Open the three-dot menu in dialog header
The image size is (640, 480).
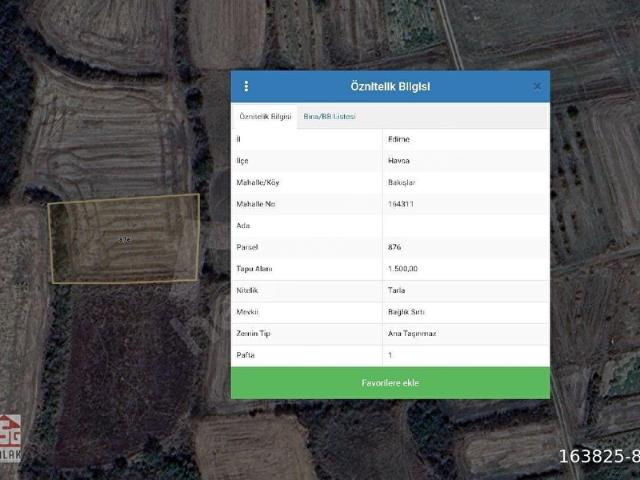click(246, 86)
